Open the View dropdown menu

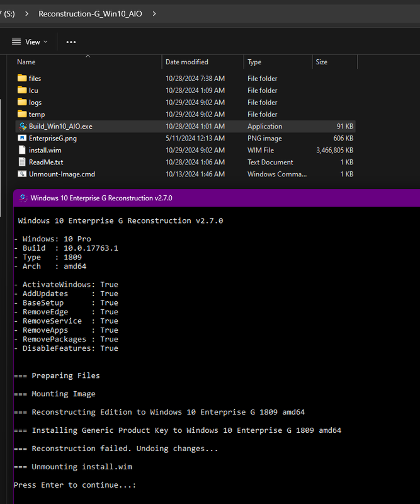30,42
